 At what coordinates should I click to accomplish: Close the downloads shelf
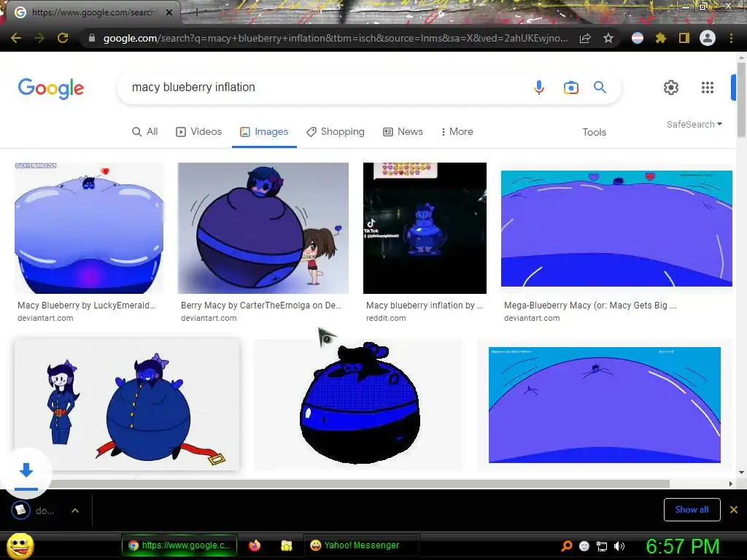click(x=734, y=510)
